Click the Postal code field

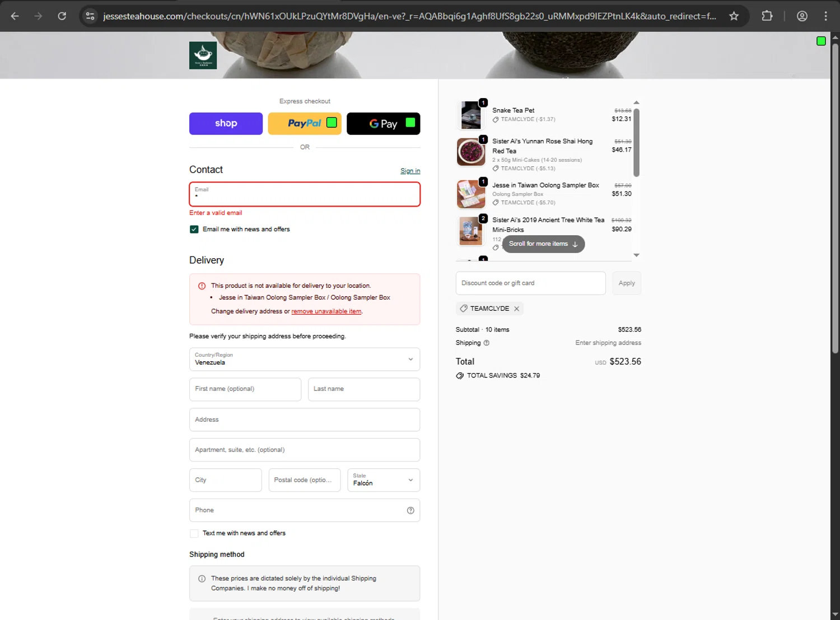(x=305, y=480)
